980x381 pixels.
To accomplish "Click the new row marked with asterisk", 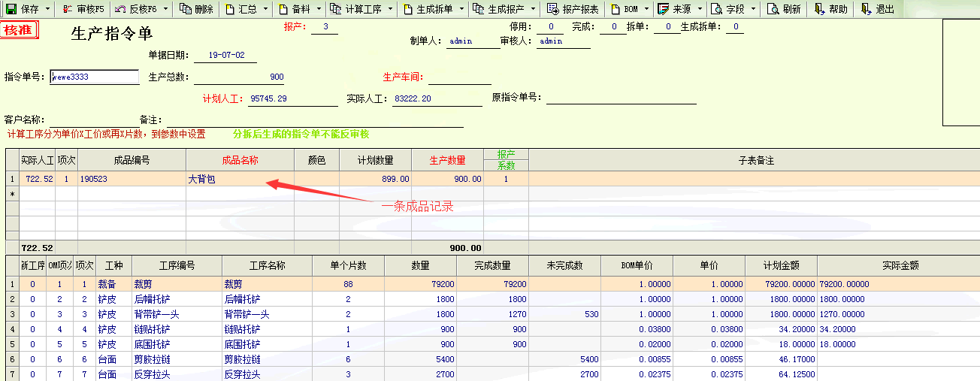I will (492, 194).
